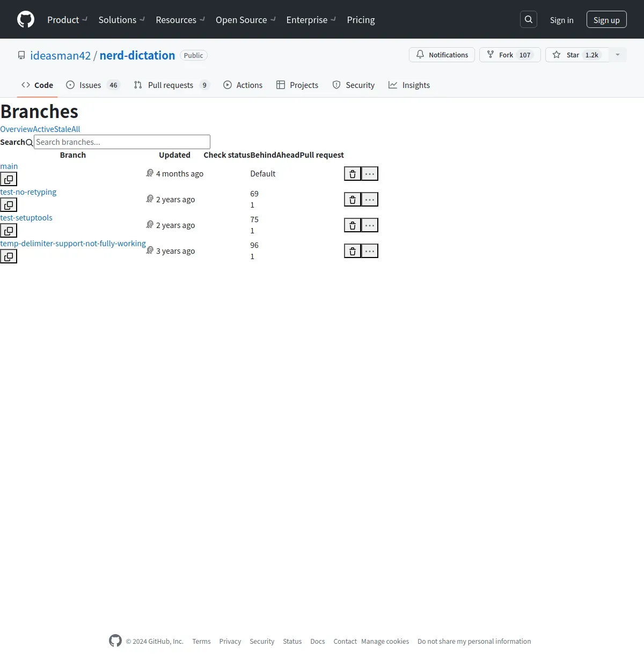This screenshot has height=669, width=644.
Task: Delete the test-setuptools branch
Action: [353, 225]
